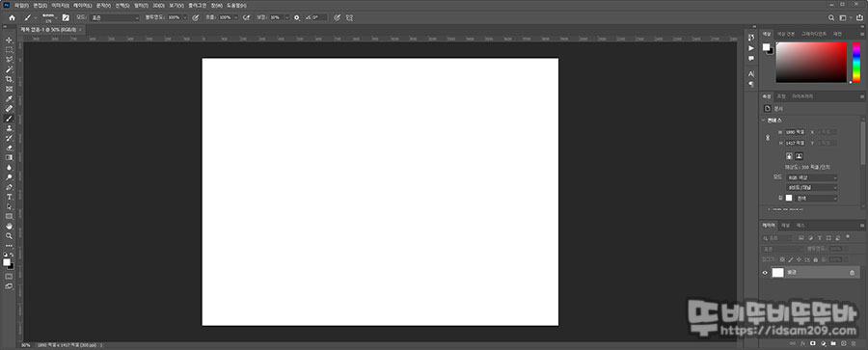Click the delete layer trash icon
This screenshot has width=868, height=350.
point(854,343)
